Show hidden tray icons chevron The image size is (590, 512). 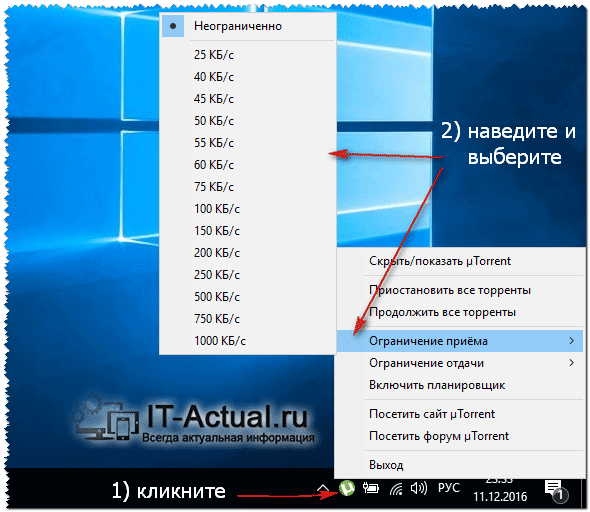(x=323, y=488)
